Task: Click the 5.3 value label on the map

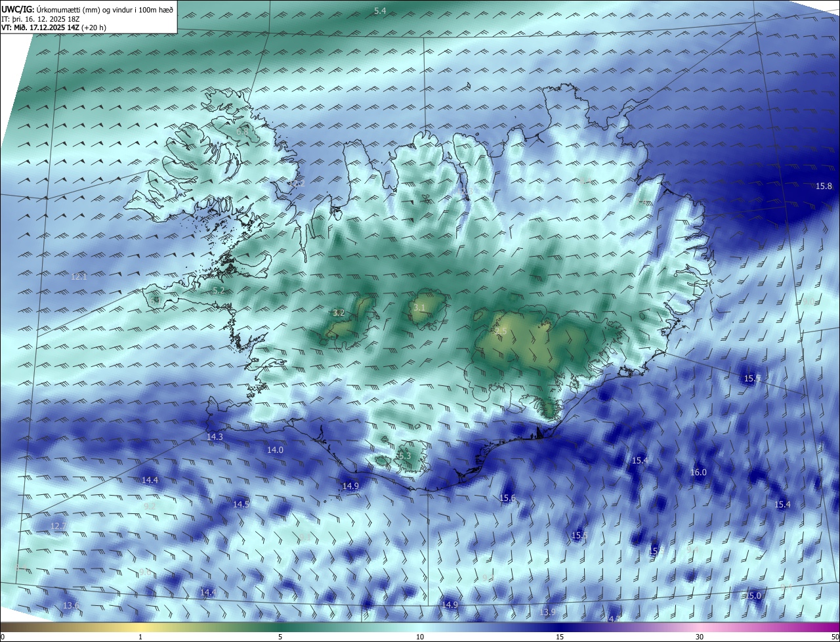Action: point(404,456)
